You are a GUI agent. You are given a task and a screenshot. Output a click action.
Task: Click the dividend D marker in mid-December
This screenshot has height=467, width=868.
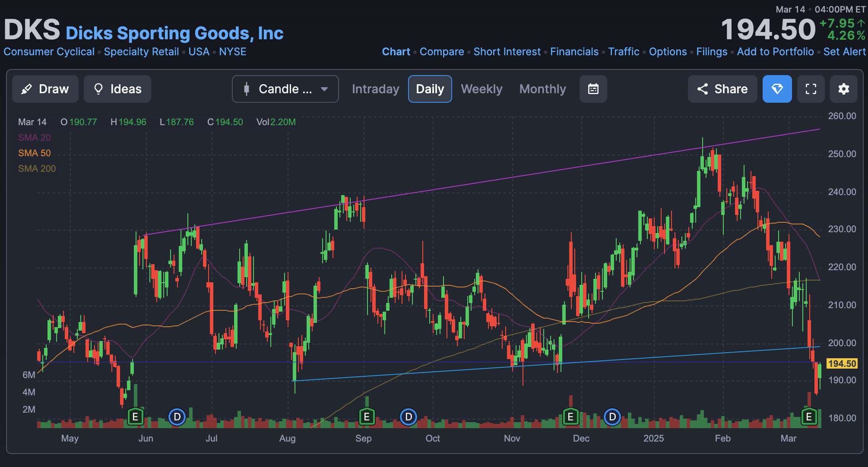(x=612, y=417)
